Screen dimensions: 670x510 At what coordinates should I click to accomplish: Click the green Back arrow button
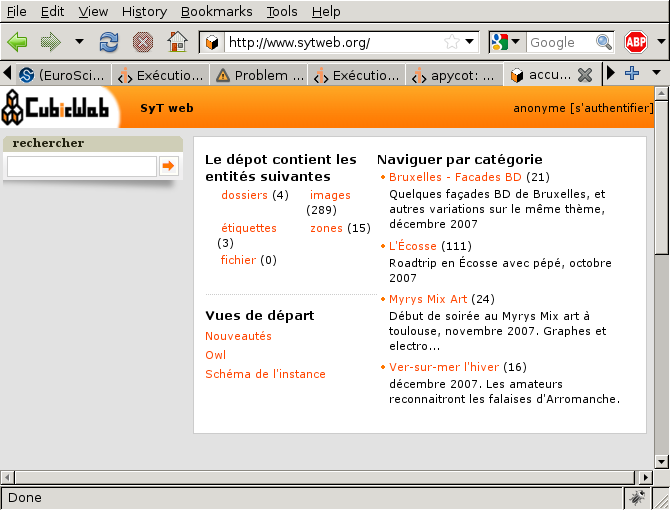[x=17, y=42]
